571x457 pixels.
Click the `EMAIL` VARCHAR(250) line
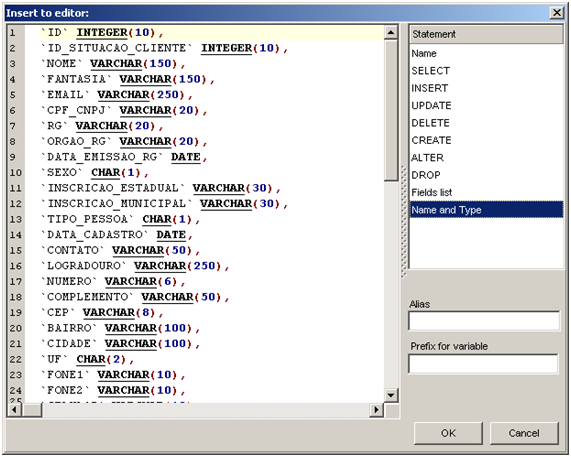(x=117, y=95)
